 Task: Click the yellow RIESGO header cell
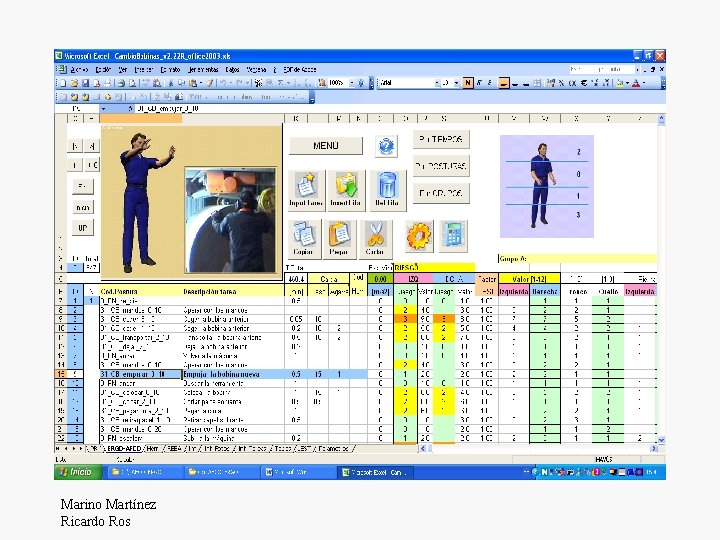tap(434, 267)
